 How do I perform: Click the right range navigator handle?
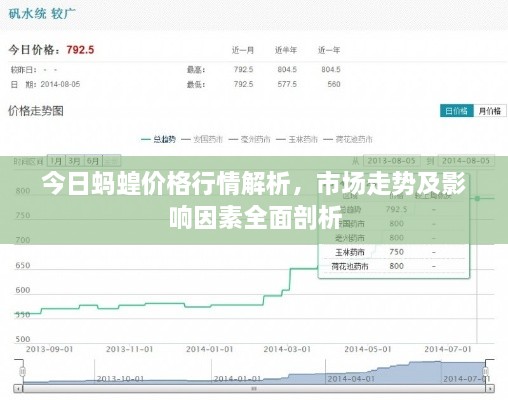click(486, 371)
